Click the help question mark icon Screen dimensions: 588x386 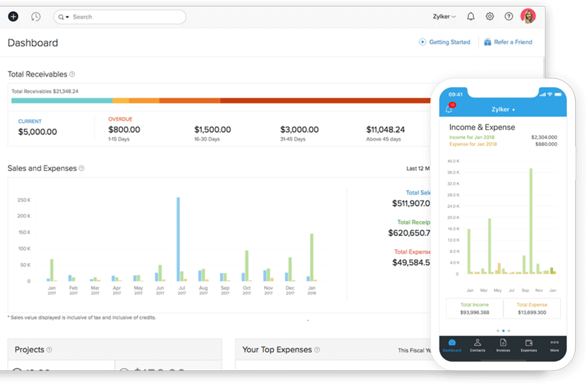pyautogui.click(x=509, y=16)
